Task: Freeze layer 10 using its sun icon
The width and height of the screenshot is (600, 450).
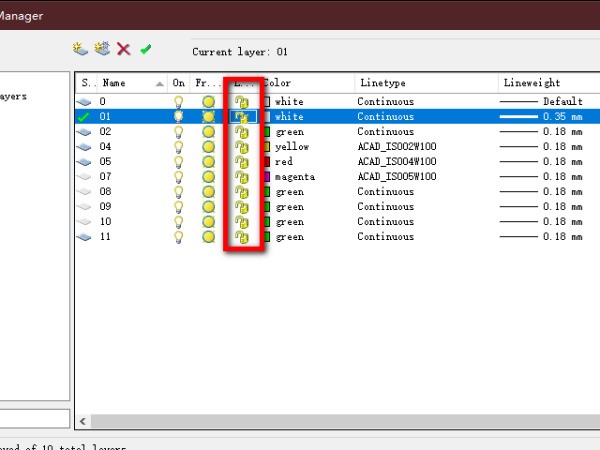Action: 208,222
